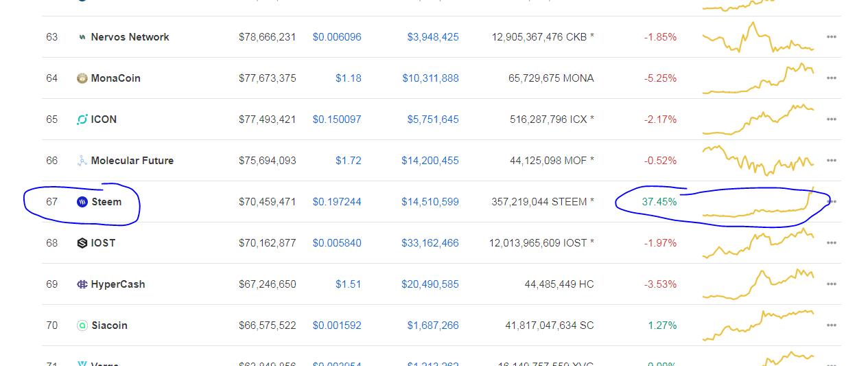Open the three-dot menu for HyperCash
The image size is (868, 366).
tap(832, 284)
